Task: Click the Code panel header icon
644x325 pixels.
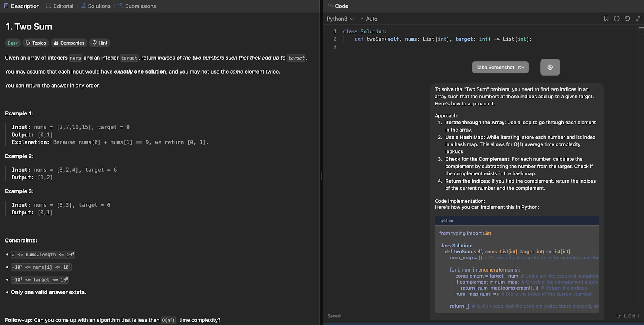Action: tap(330, 6)
